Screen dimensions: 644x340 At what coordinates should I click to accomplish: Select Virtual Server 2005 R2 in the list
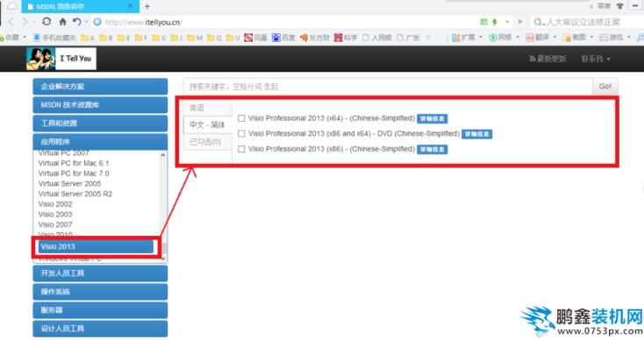click(75, 194)
